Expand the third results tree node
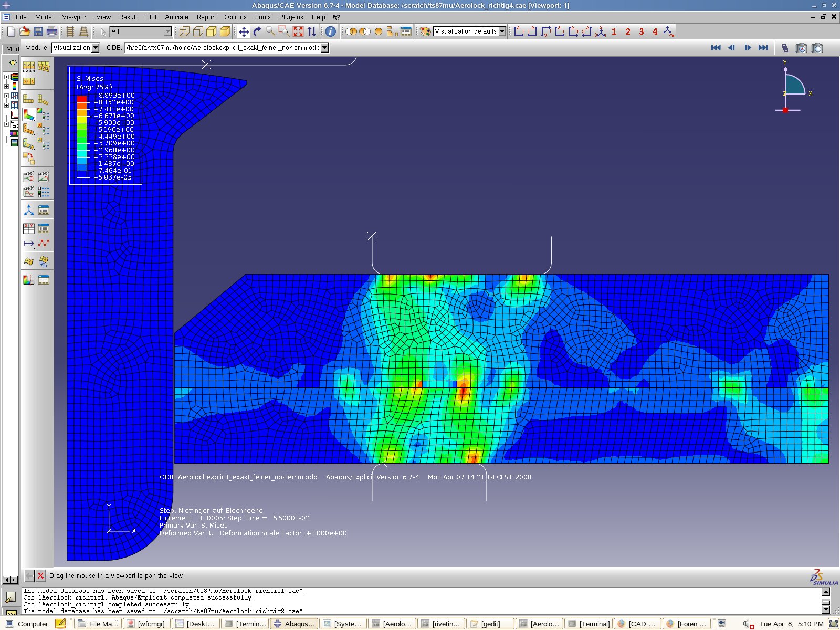840x630 pixels. 6,96
